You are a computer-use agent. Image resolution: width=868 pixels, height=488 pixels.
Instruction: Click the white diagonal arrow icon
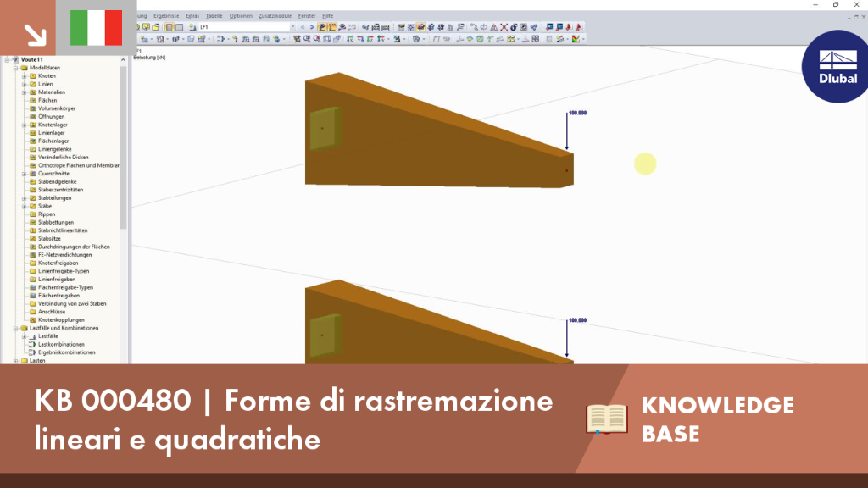(35, 35)
